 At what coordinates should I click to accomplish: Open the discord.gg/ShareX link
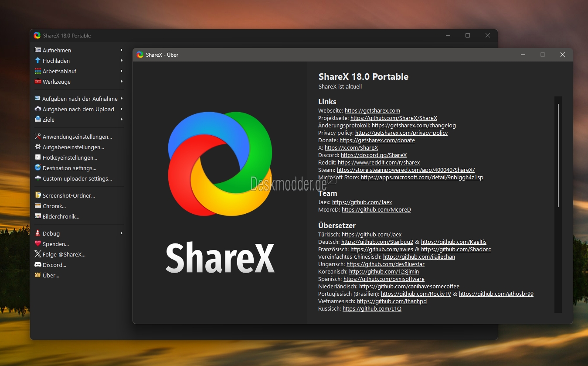pos(374,155)
